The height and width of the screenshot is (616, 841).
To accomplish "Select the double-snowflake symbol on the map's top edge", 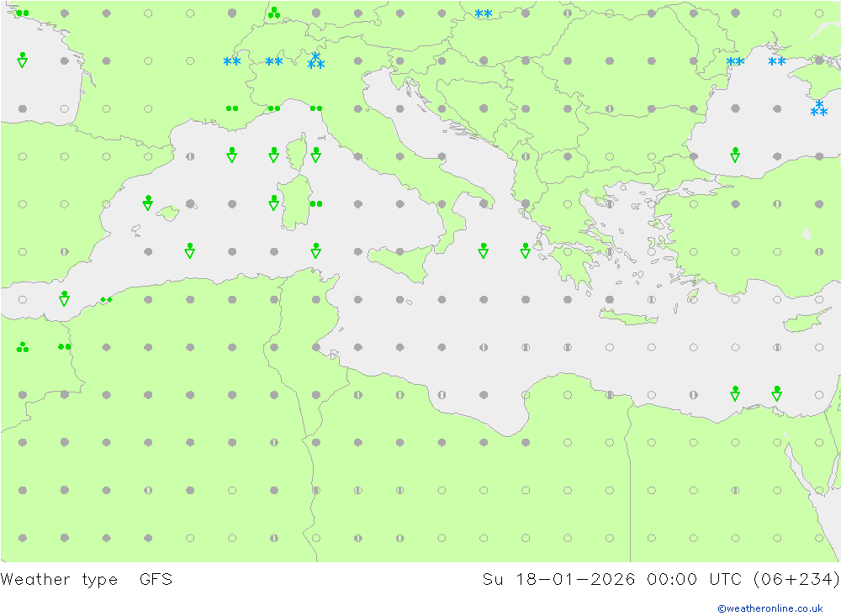I will coord(484,14).
